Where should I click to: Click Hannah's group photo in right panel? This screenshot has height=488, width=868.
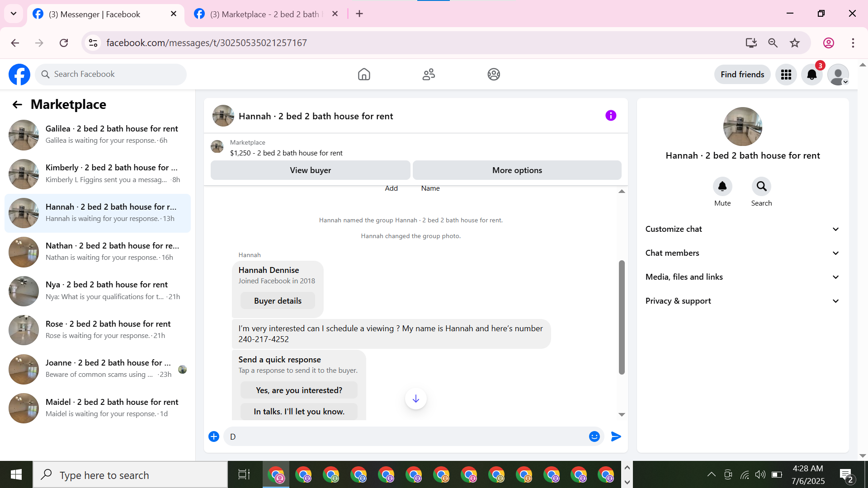pos(742,127)
